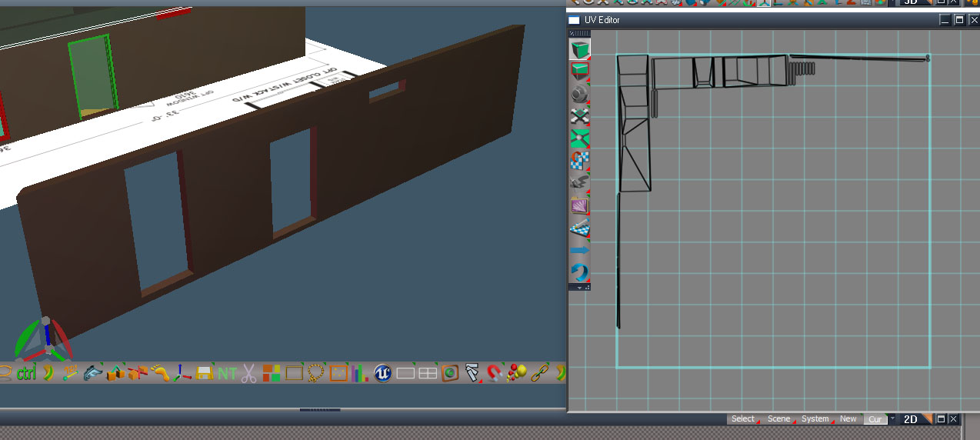Switch to four-pane window layout icon

[428, 373]
